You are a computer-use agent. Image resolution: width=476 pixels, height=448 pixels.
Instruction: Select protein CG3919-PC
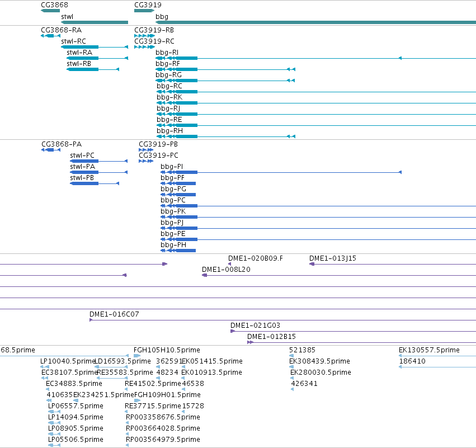coord(158,155)
